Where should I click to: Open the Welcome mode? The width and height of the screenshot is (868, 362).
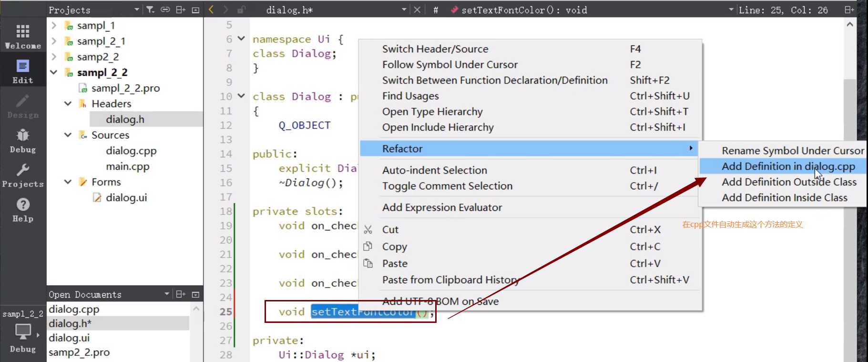point(23,36)
